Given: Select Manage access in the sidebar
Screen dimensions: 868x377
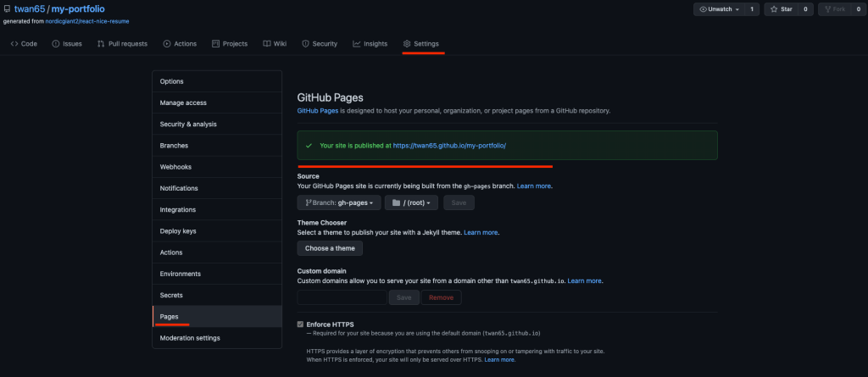Looking at the screenshot, I should pyautogui.click(x=183, y=103).
